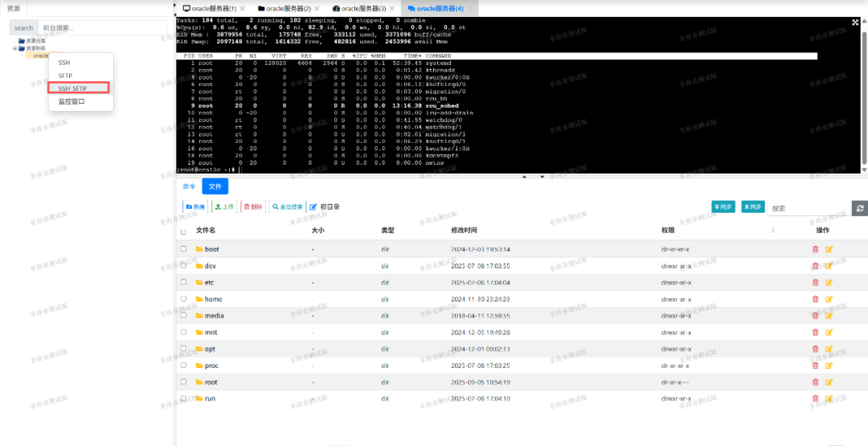868x446 pixels.
Task: Click trash icon for dev folder
Action: point(815,266)
